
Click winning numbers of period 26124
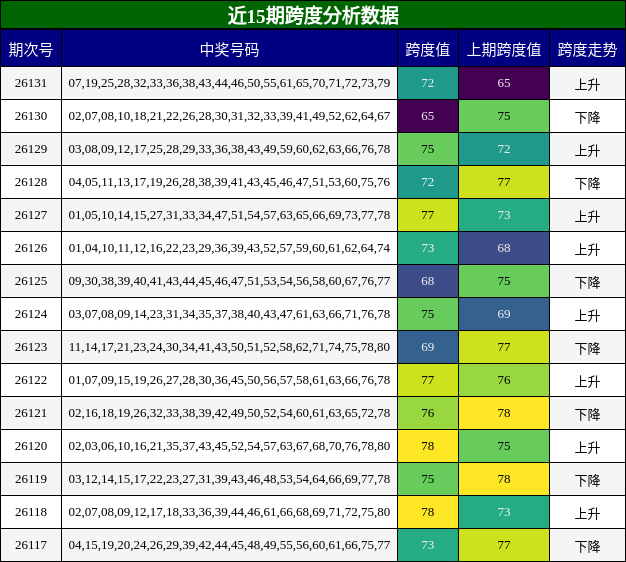229,314
